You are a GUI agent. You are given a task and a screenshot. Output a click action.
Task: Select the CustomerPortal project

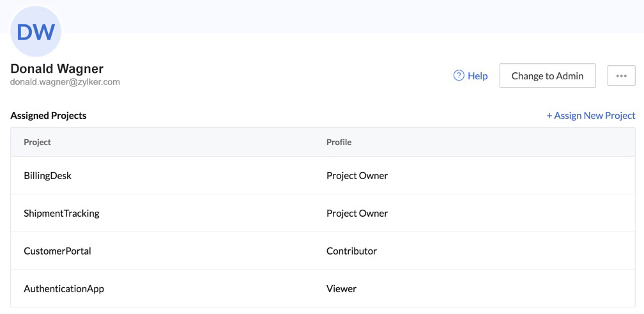[x=57, y=251]
